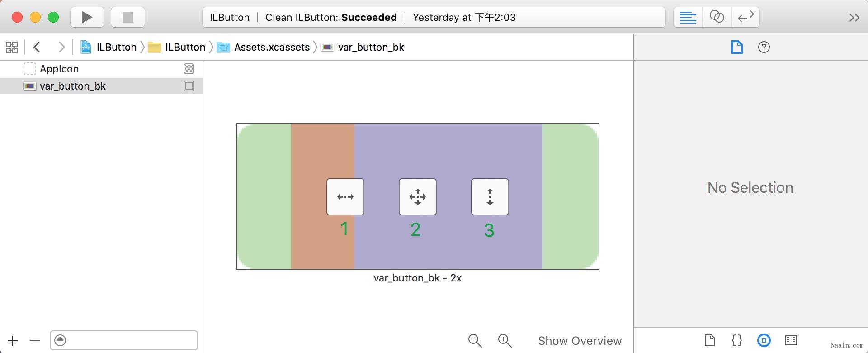Zoom in on the asset preview
The height and width of the screenshot is (353, 868).
pos(505,341)
